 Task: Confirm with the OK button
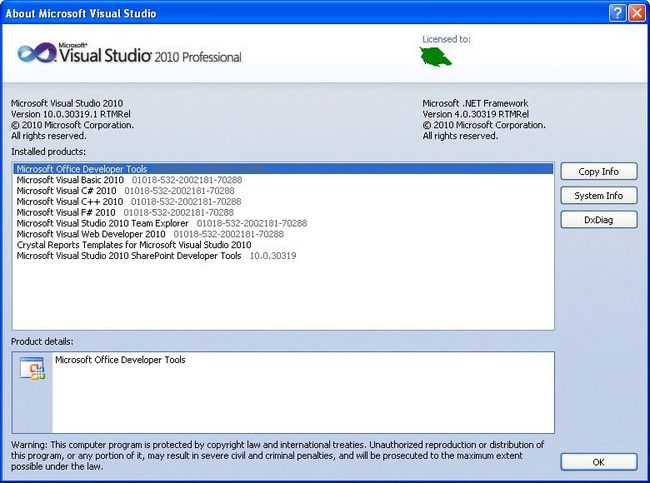599,462
